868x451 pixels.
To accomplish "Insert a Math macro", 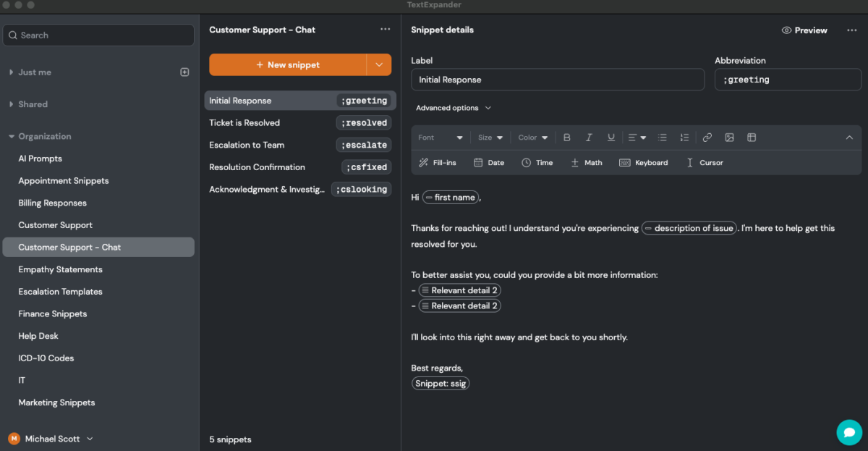I will 586,163.
